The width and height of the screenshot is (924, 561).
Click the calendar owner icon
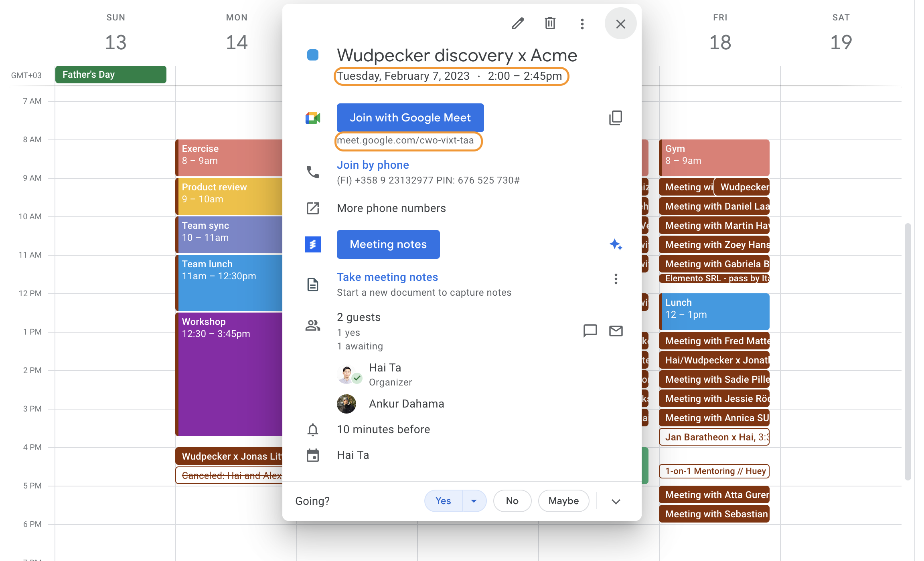(312, 455)
